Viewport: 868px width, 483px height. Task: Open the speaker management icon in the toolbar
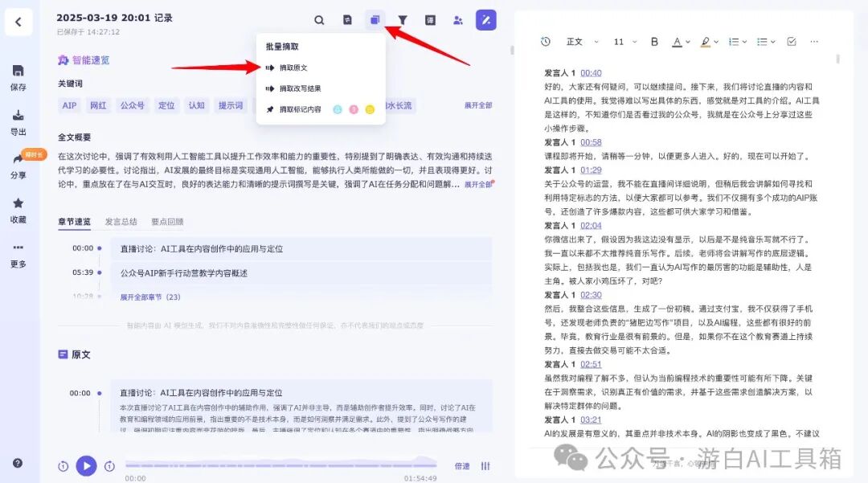pyautogui.click(x=457, y=19)
